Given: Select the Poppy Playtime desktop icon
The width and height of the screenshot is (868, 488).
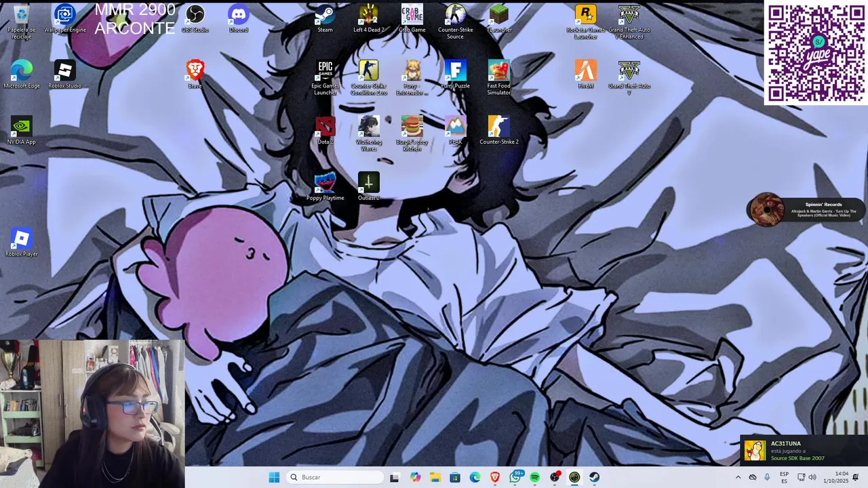Looking at the screenshot, I should pyautogui.click(x=325, y=186).
